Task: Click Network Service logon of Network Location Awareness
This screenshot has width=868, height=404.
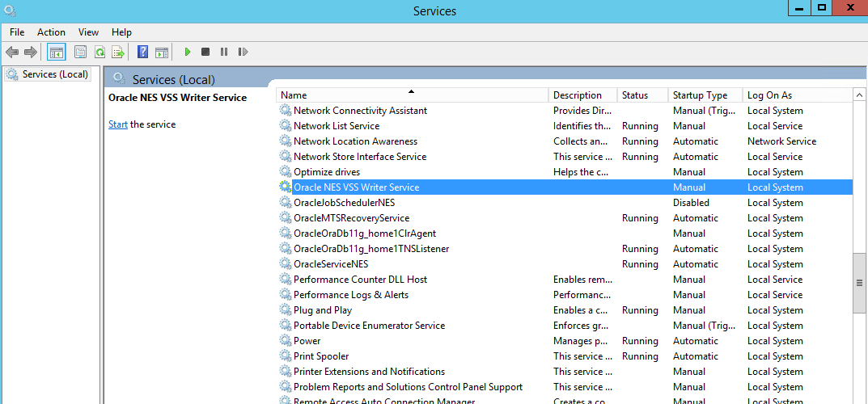Action: (x=781, y=141)
